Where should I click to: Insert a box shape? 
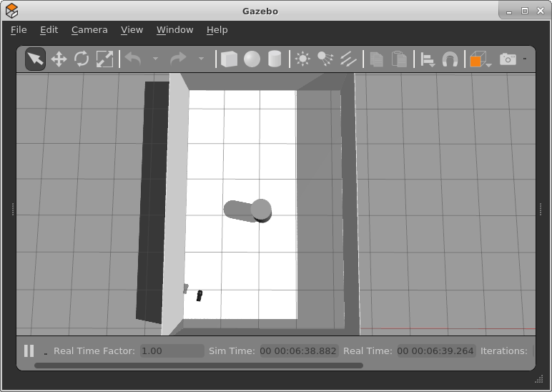pyautogui.click(x=229, y=59)
